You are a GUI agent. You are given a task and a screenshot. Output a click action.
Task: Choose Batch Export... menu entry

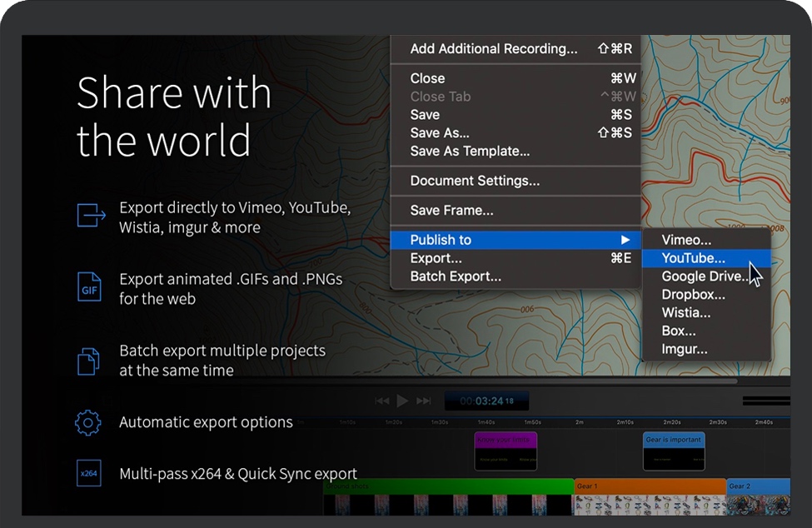click(x=456, y=276)
